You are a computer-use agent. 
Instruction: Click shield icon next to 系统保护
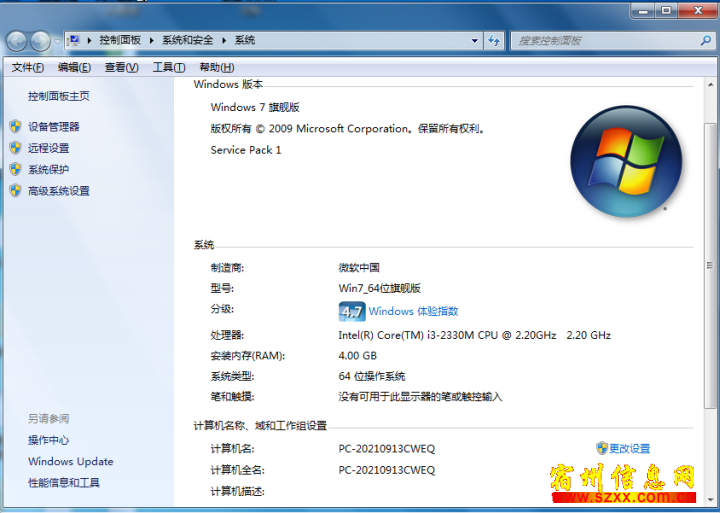[16, 169]
